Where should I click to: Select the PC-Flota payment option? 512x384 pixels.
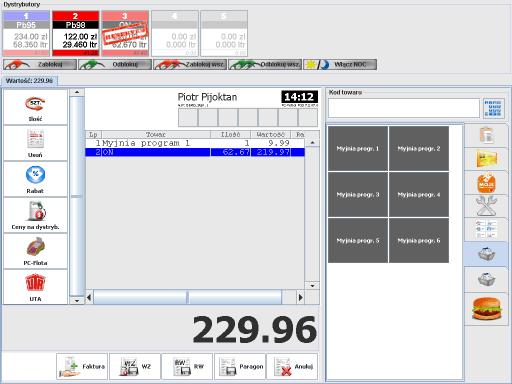35,251
